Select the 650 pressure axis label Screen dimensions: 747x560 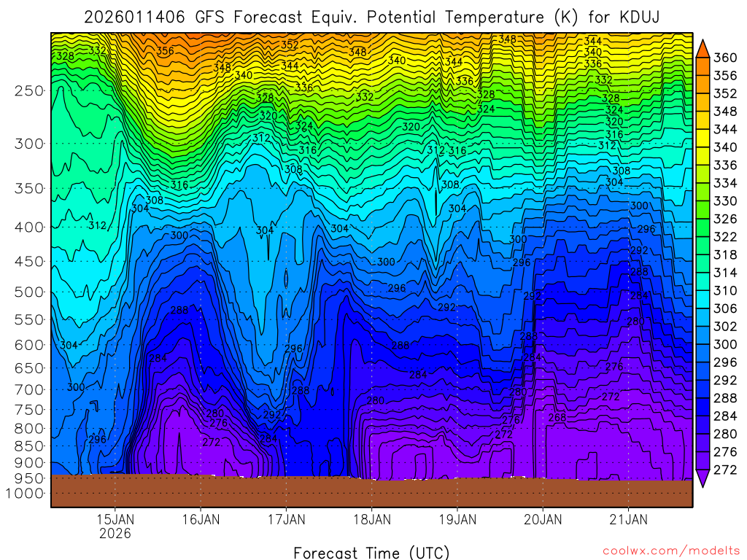pos(29,368)
